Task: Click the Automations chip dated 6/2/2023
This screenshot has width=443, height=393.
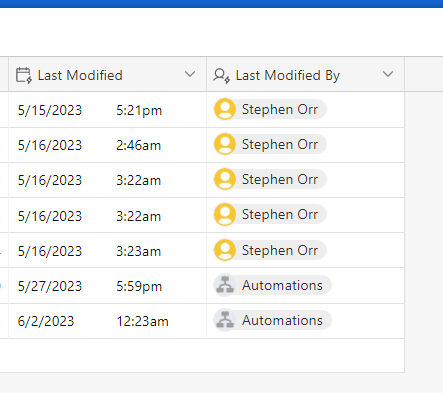Action: click(272, 320)
